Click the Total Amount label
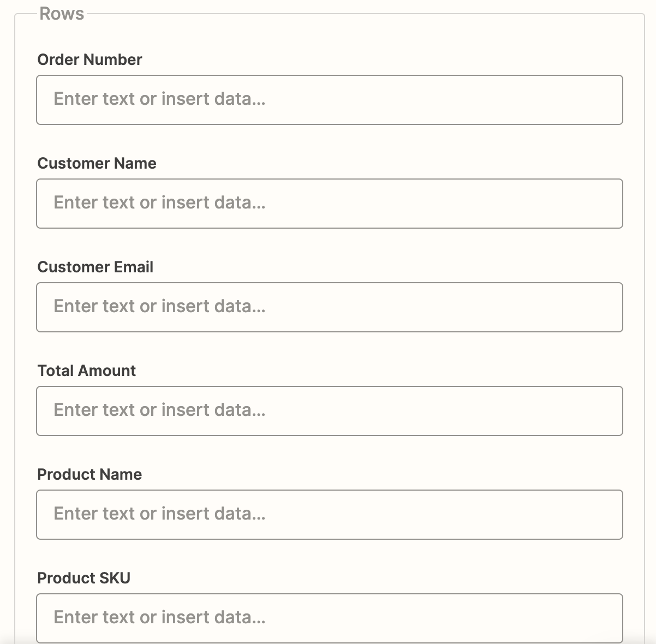Image resolution: width=656 pixels, height=644 pixels. pos(86,371)
